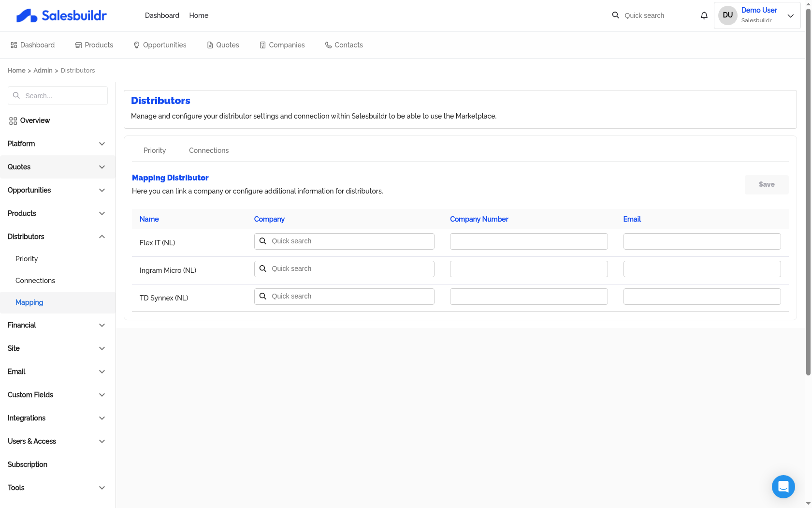
Task: Expand the Opportunities sidebar section
Action: [58, 190]
